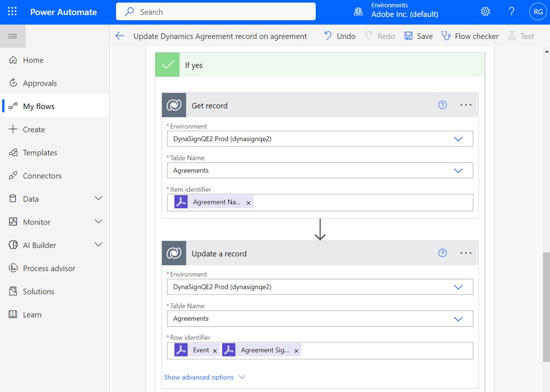Viewport: 550px width, 392px height.
Task: Open the RG account avatar
Action: 538,12
